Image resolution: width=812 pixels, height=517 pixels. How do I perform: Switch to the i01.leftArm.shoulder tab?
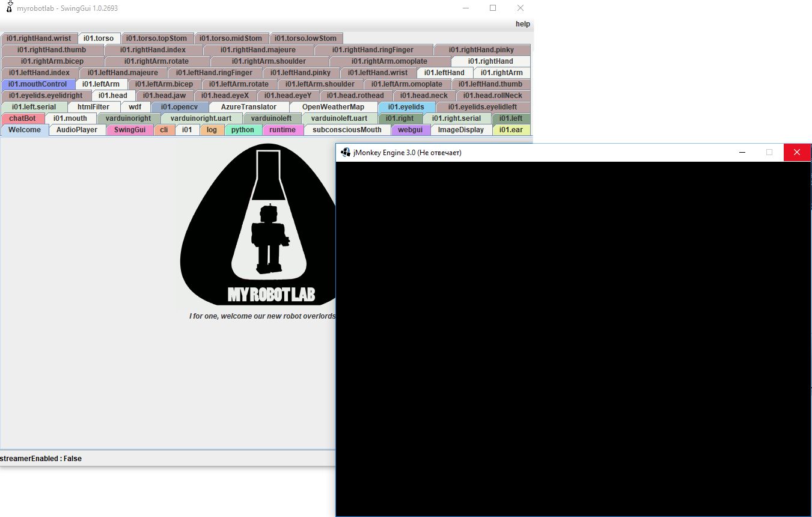320,84
